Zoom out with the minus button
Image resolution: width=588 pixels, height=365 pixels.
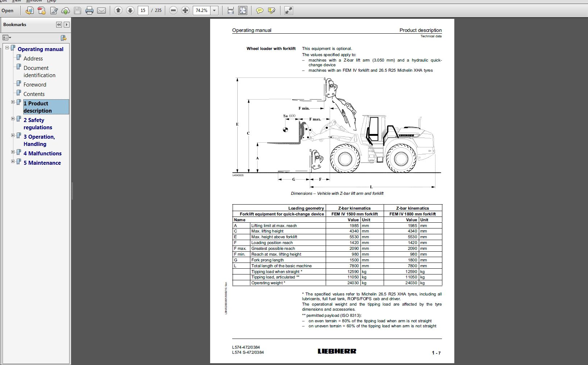[173, 11]
